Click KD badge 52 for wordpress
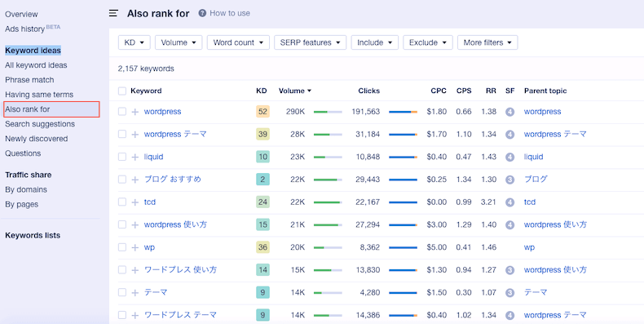The width and height of the screenshot is (644, 324). pos(262,112)
